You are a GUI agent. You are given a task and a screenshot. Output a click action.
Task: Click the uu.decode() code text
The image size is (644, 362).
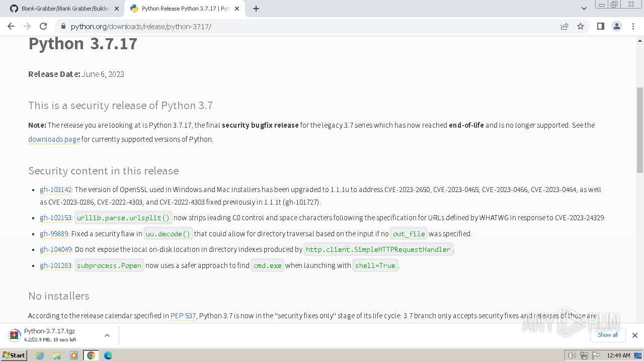click(168, 234)
